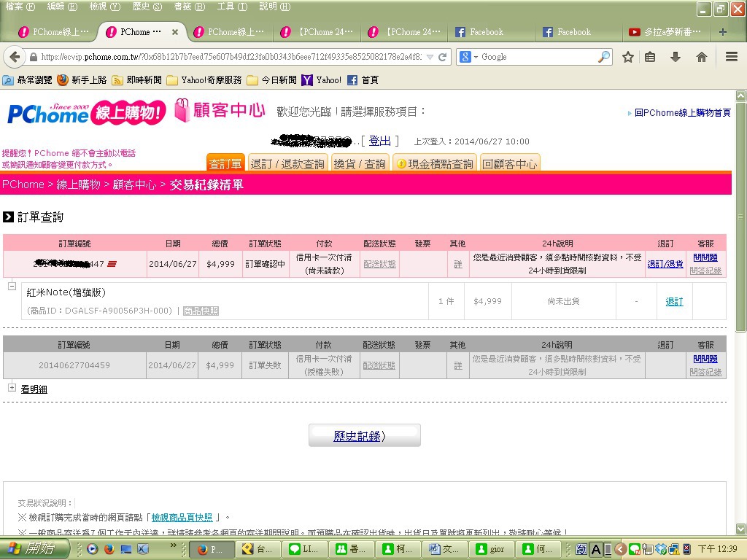Open the 編輯 menu
This screenshot has width=747, height=560.
[62, 7]
